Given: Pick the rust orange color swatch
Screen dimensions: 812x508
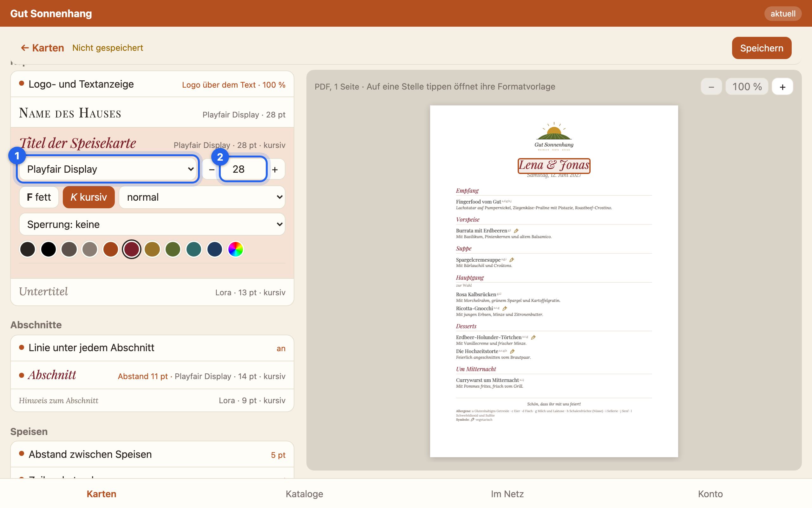Looking at the screenshot, I should click(111, 249).
